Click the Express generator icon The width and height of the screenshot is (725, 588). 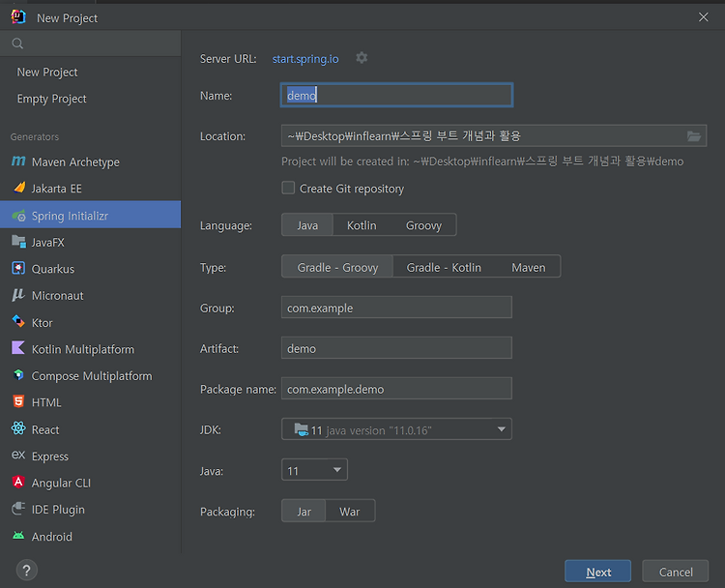[x=18, y=456]
